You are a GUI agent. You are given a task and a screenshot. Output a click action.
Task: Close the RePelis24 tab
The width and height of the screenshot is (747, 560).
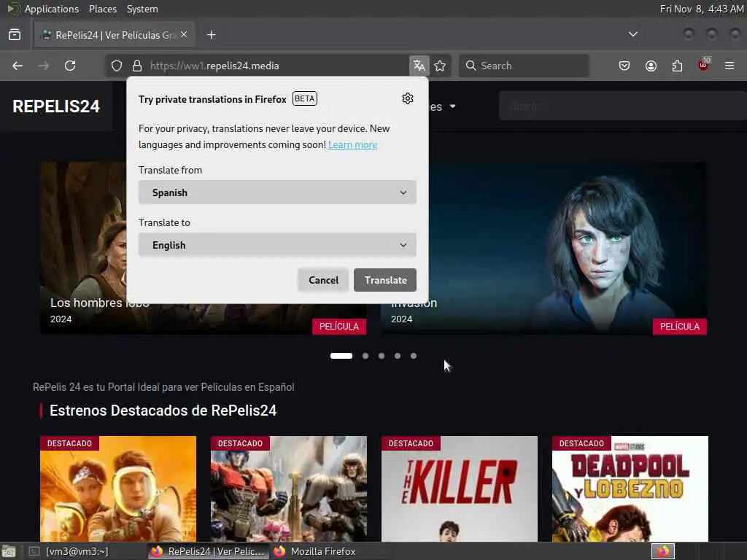click(184, 34)
